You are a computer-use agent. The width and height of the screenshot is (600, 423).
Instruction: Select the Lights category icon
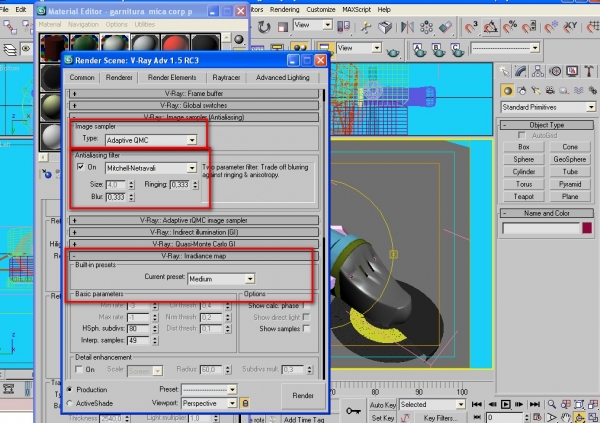[535, 91]
